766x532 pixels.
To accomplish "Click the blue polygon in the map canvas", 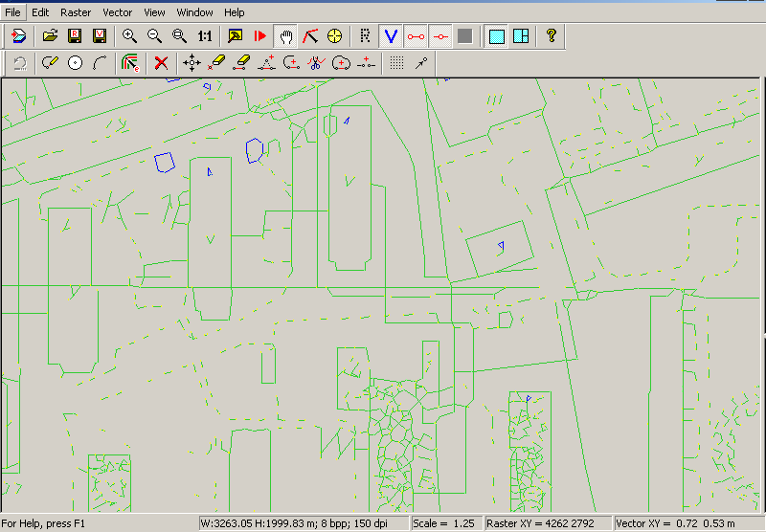I will [x=165, y=161].
